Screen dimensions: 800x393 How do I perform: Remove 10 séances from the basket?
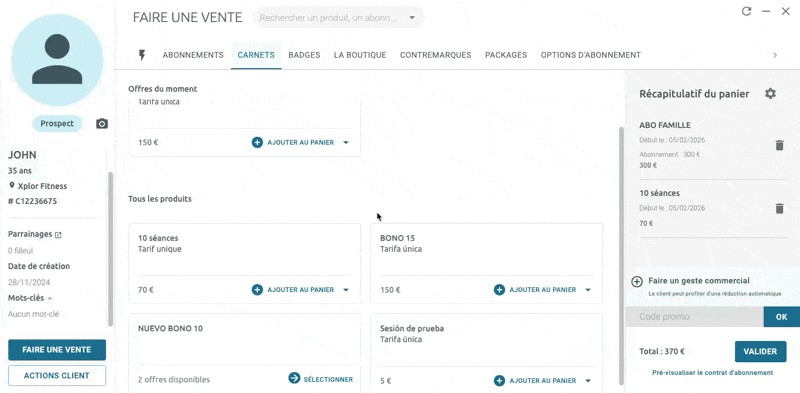coord(779,208)
